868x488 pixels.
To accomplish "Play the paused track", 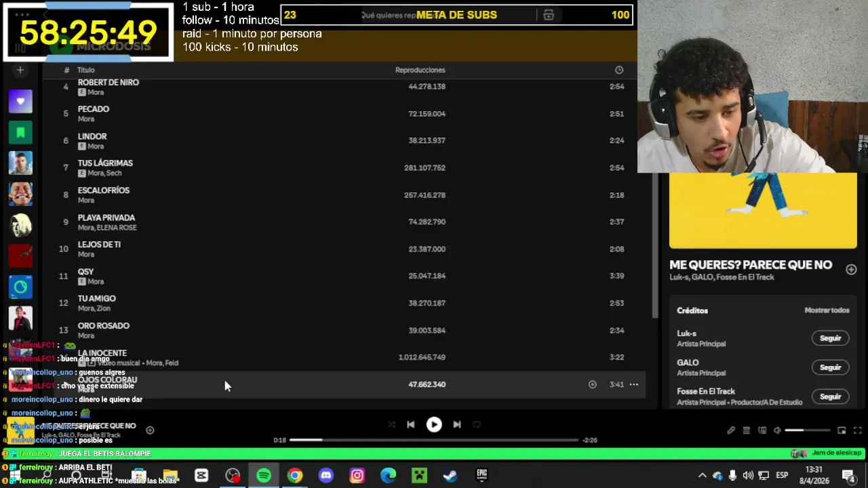I will coord(434,424).
